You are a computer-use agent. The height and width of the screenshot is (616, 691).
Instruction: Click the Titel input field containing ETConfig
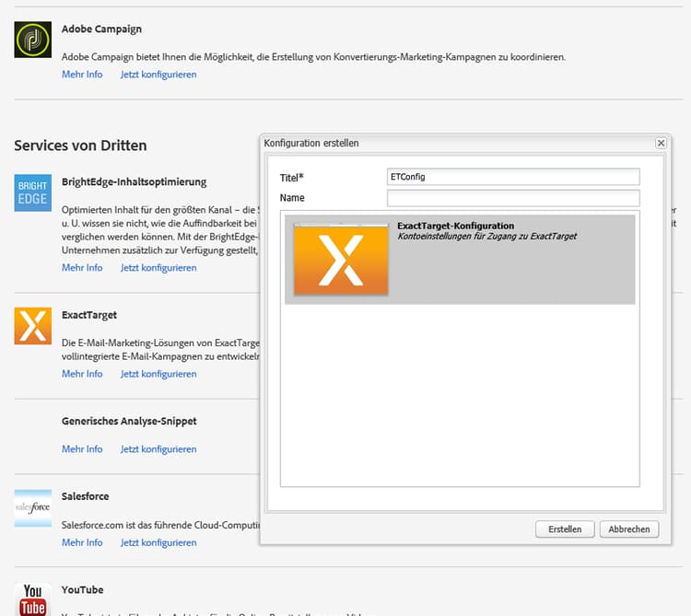tap(513, 177)
